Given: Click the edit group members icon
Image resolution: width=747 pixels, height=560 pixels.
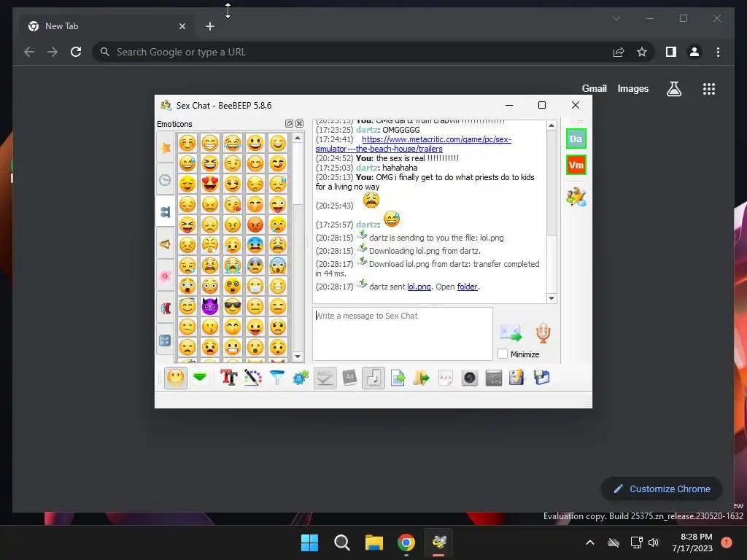Looking at the screenshot, I should tap(576, 197).
